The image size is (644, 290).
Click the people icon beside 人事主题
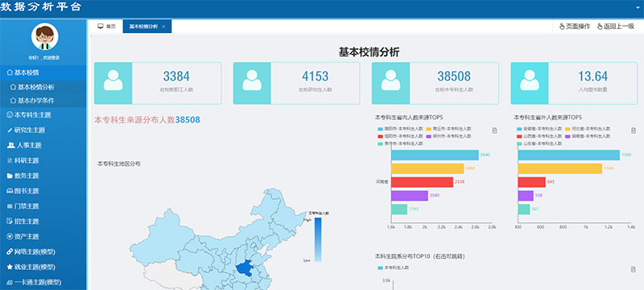click(x=11, y=146)
